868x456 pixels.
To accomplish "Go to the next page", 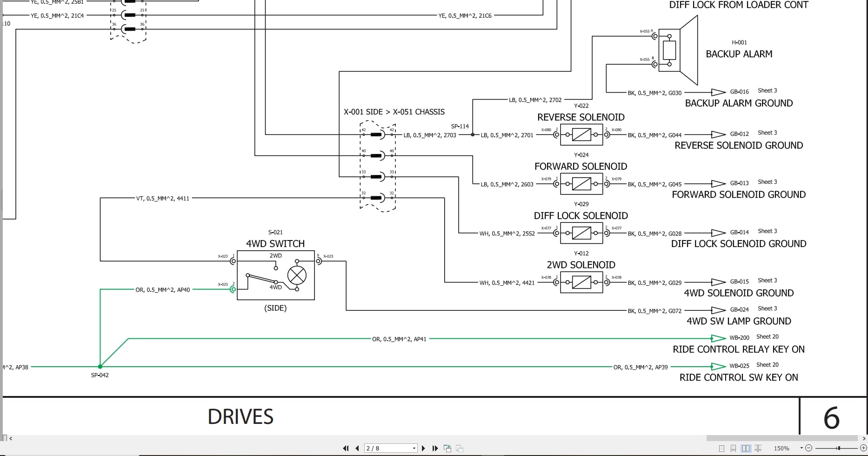I will click(423, 449).
